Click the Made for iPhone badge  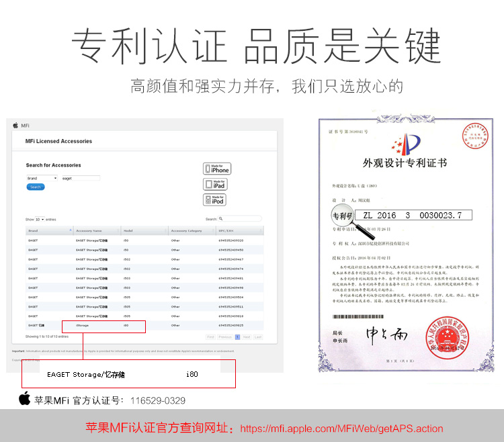click(217, 169)
